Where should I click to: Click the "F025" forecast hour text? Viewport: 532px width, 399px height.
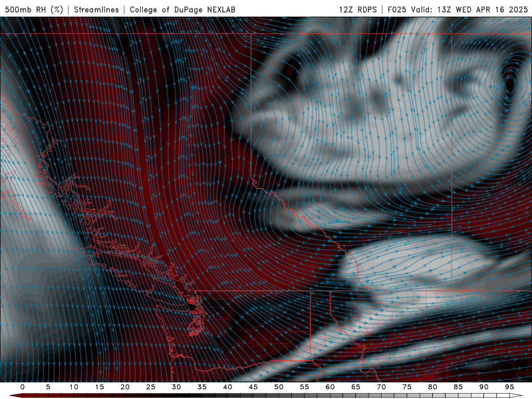(396, 9)
